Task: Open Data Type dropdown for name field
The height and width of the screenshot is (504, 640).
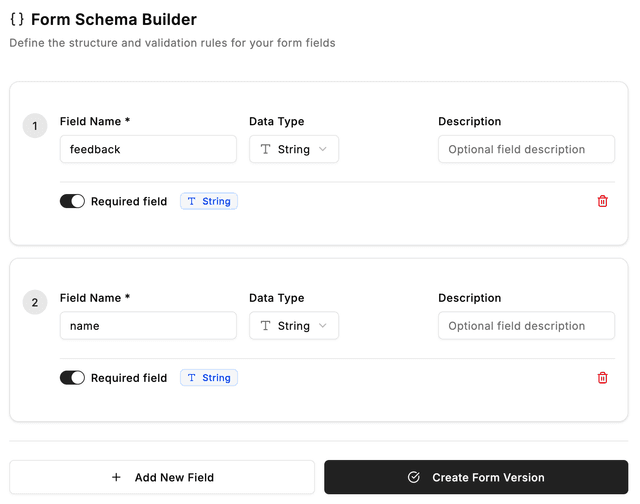Action: pos(294,326)
